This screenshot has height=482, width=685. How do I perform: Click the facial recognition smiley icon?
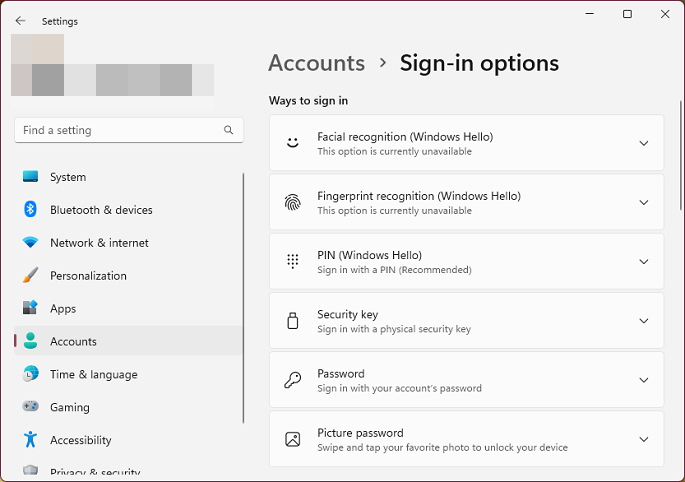tap(293, 142)
